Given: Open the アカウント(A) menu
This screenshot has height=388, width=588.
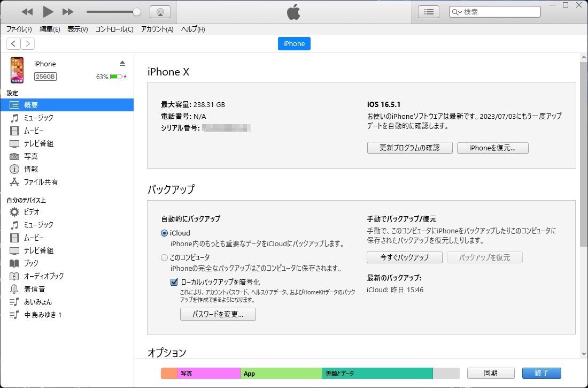Looking at the screenshot, I should 157,29.
